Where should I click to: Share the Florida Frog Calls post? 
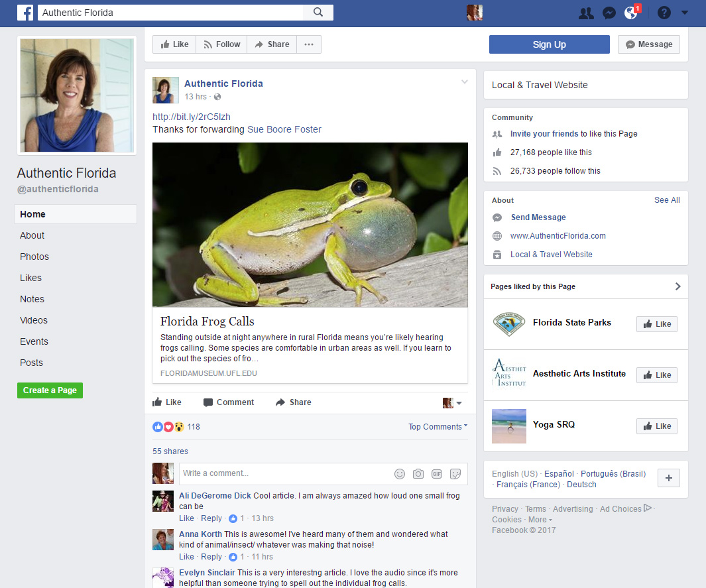pyautogui.click(x=294, y=402)
